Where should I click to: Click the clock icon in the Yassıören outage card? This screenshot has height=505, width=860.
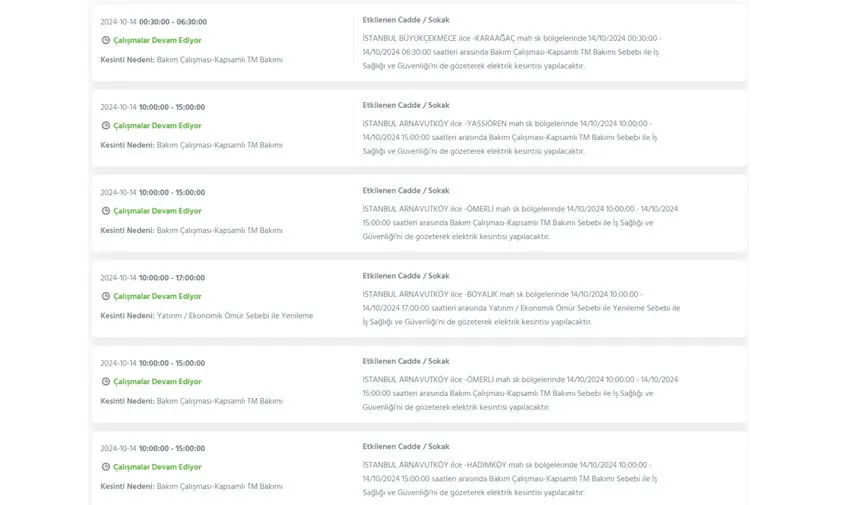coord(106,126)
